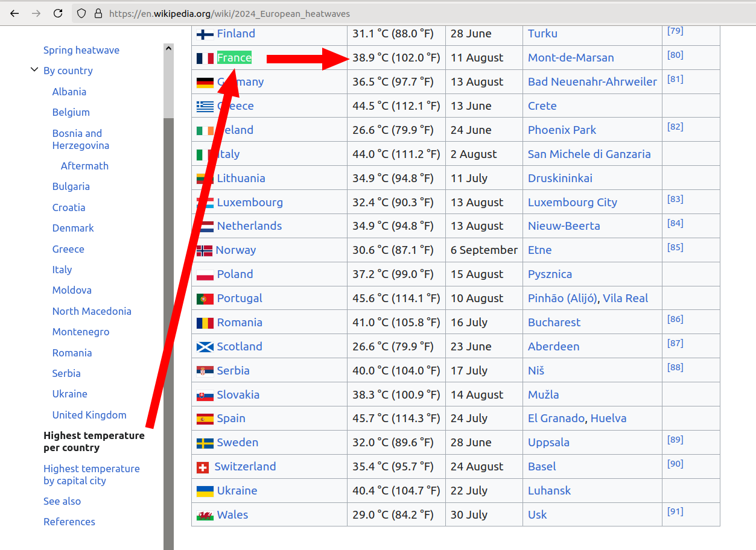The width and height of the screenshot is (756, 550).
Task: Select Highest temperature per country in contents
Action: [94, 441]
